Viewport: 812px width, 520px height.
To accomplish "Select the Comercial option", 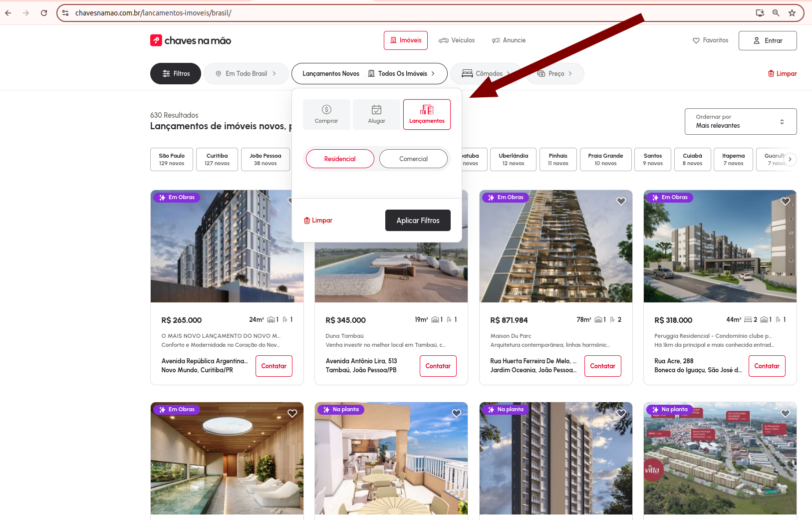I will tap(413, 159).
